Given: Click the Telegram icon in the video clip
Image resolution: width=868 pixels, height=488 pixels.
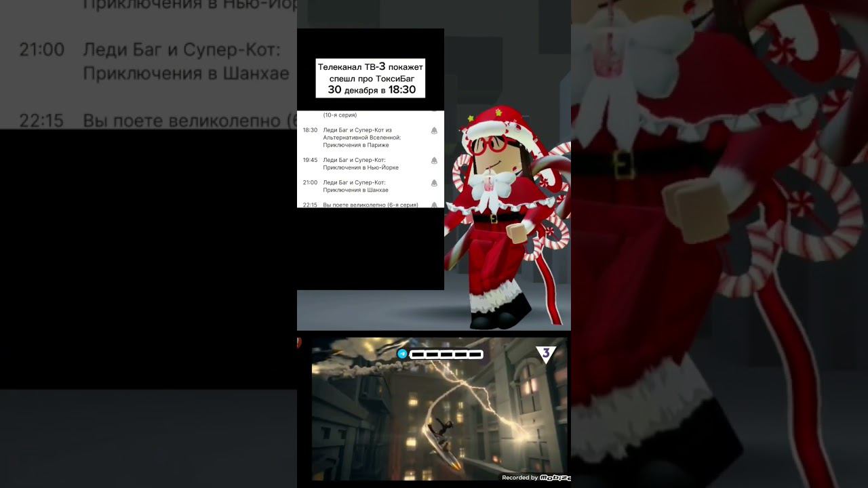Looking at the screenshot, I should (402, 354).
